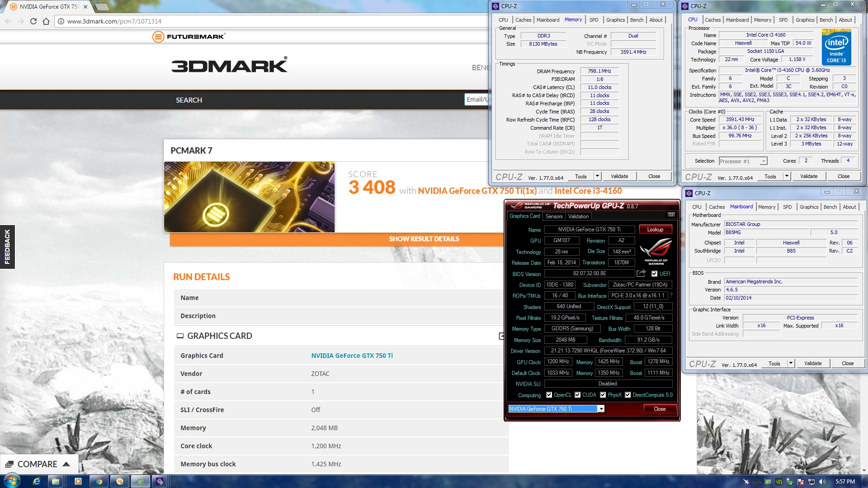Click Validate in CPU-Z Memory window

tap(619, 176)
